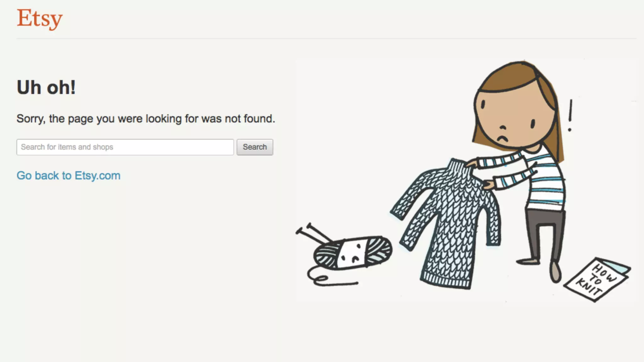Screen dimensions: 644x362
Task: Select the 'How to Knit' booklet drawing
Action: tap(597, 279)
